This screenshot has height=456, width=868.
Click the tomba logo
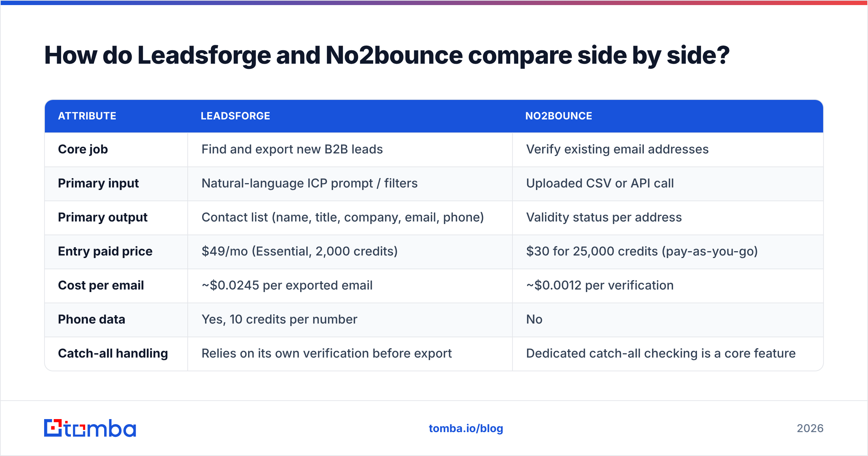pos(90,428)
